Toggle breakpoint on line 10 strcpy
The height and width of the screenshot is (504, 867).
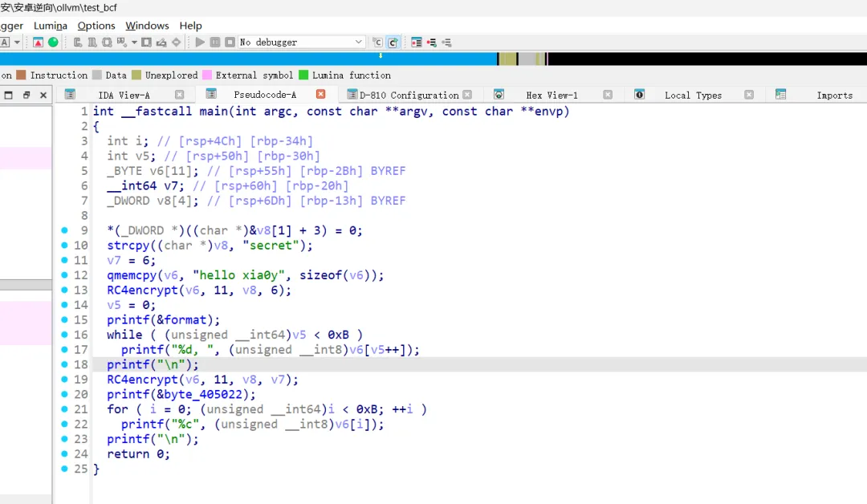(64, 245)
